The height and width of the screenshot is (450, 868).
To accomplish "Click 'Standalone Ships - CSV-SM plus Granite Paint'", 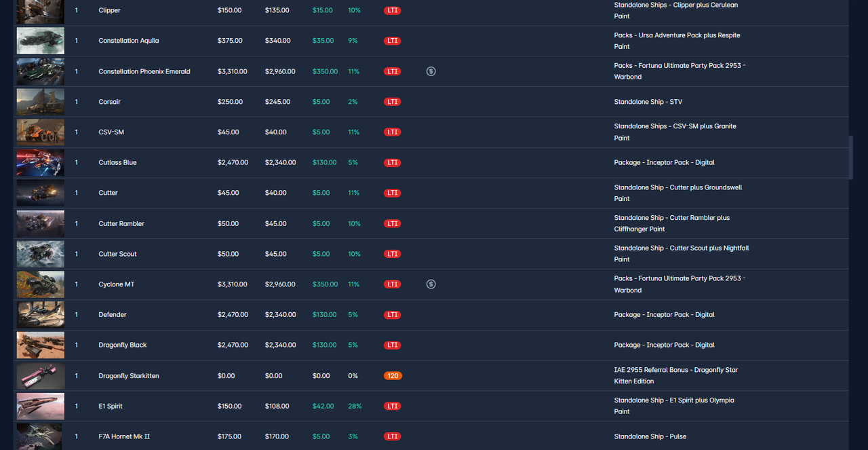I will tap(675, 132).
